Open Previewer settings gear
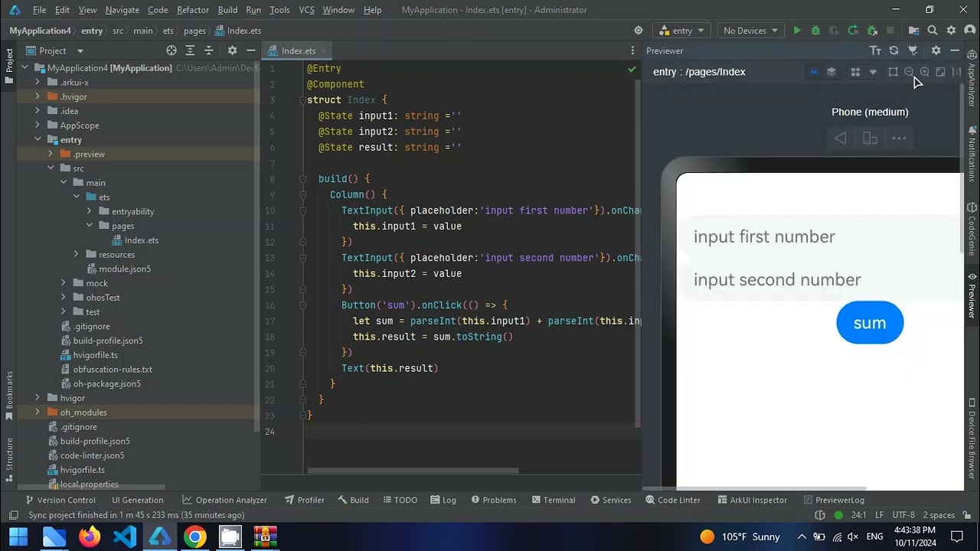This screenshot has width=980, height=551. pyautogui.click(x=936, y=51)
